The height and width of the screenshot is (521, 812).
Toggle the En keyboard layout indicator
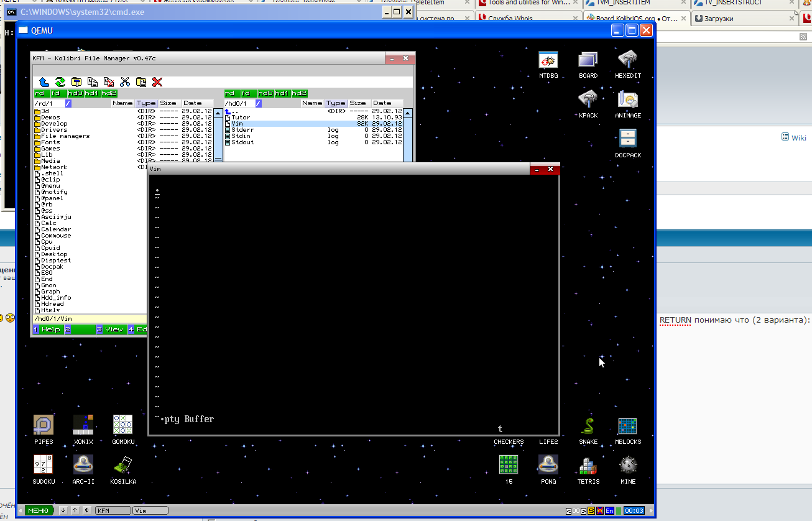click(x=609, y=510)
